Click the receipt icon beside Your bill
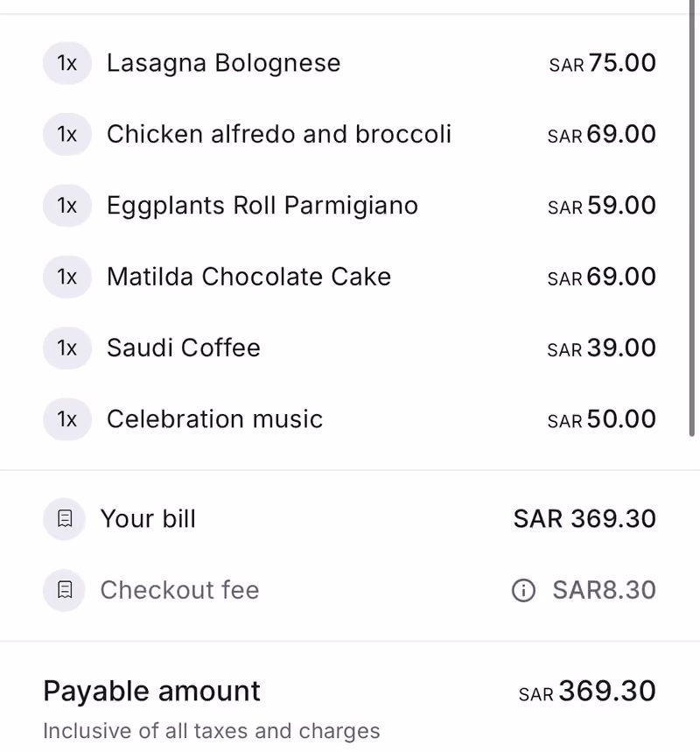This screenshot has width=700, height=752. click(x=65, y=518)
